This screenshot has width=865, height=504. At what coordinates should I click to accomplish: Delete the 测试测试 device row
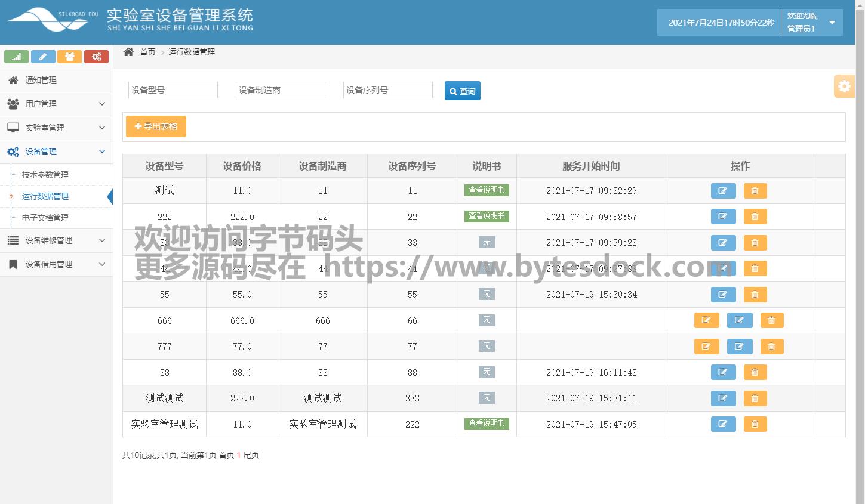point(755,398)
